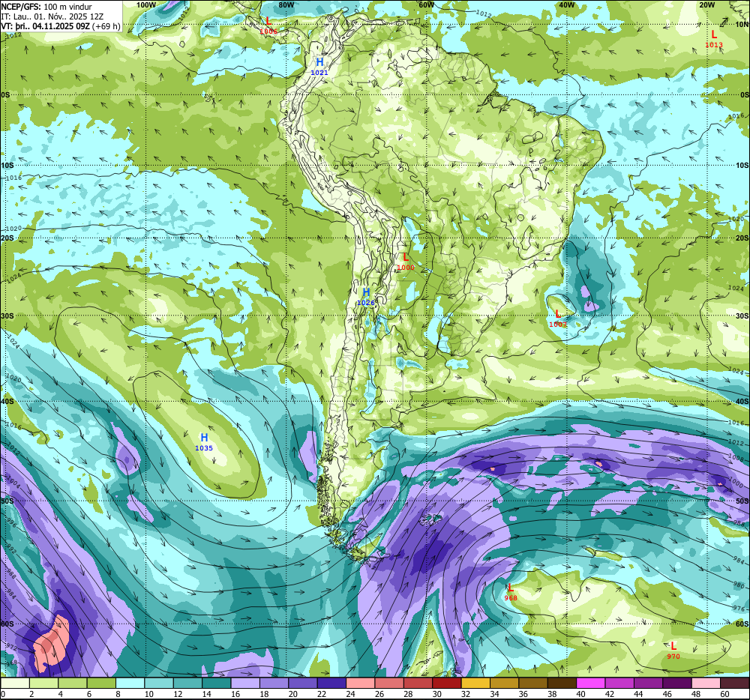
Task: Click the 24-26 salmon pink legend swatch
Action: (x=361, y=683)
